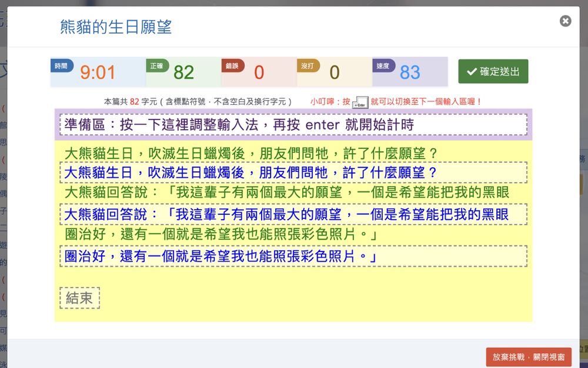Screen dimensions: 588x368
Task: Close the dialog with the X icon
Action: pos(565,21)
